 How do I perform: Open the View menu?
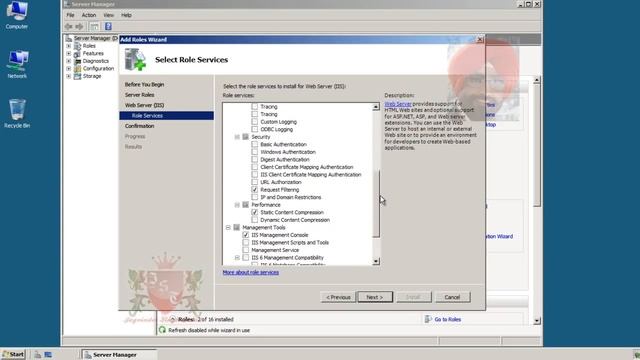tap(109, 15)
